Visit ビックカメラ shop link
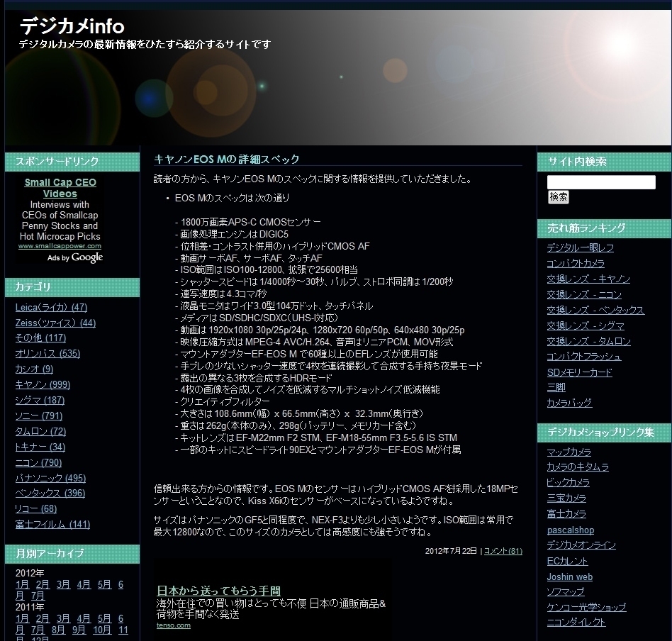 coord(569,483)
